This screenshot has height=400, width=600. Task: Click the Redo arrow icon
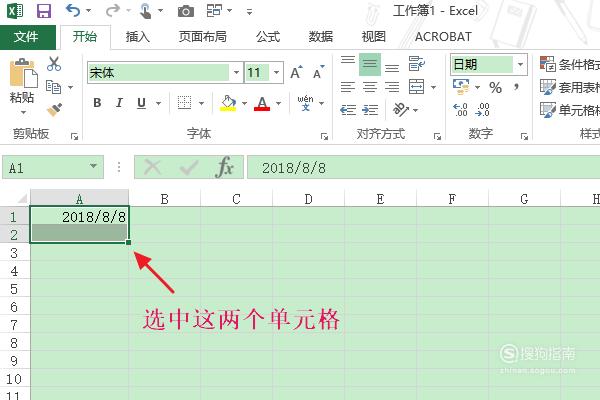(x=112, y=11)
